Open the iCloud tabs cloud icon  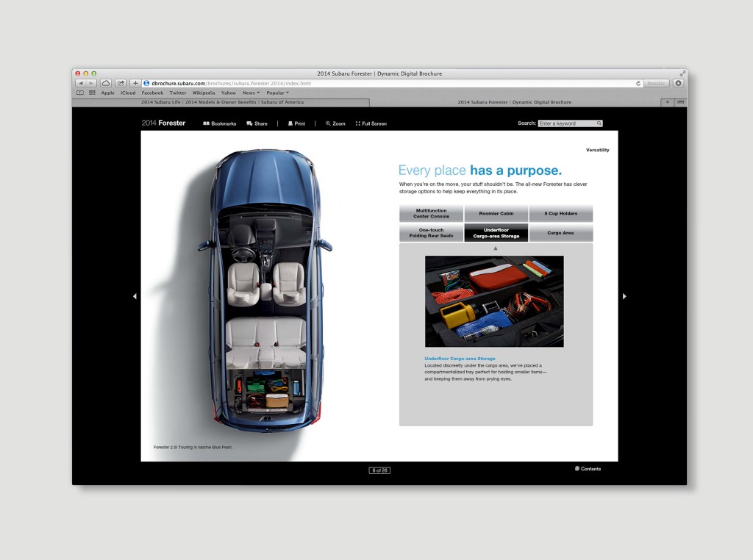pyautogui.click(x=106, y=83)
